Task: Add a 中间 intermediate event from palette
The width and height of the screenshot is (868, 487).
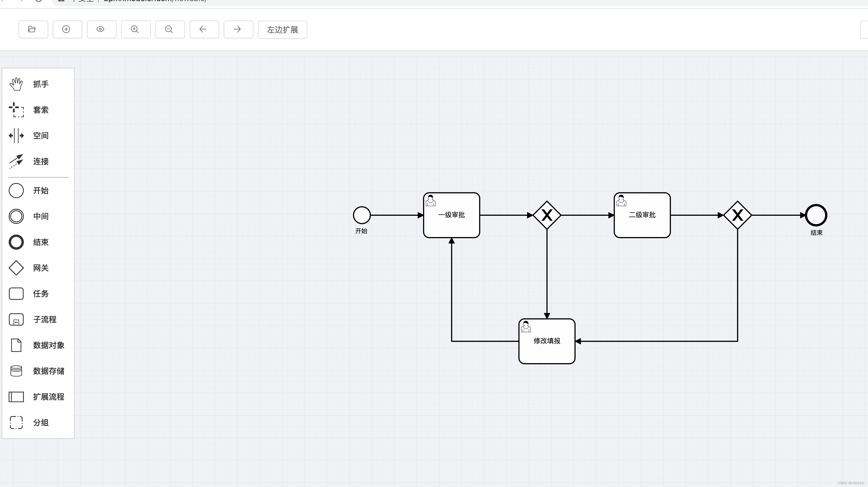Action: click(x=16, y=216)
